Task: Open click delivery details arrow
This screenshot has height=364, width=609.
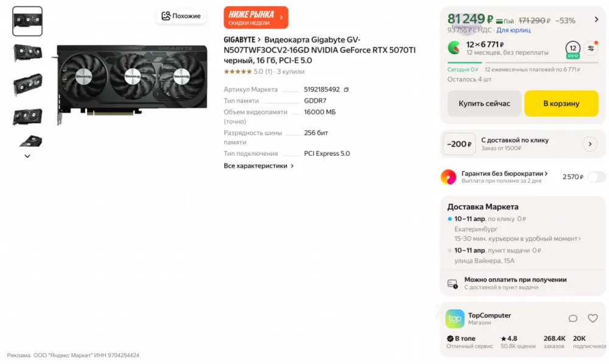Action: 590,144
